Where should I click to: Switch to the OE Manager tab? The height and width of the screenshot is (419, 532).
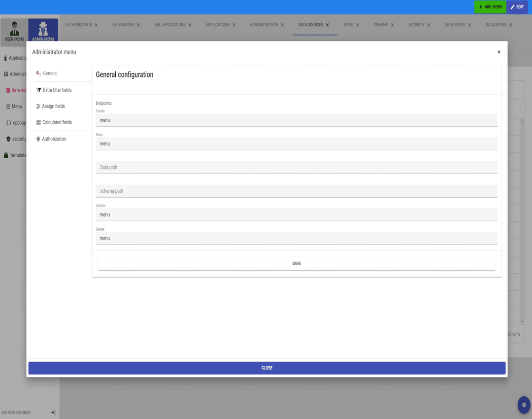pyautogui.click(x=123, y=25)
